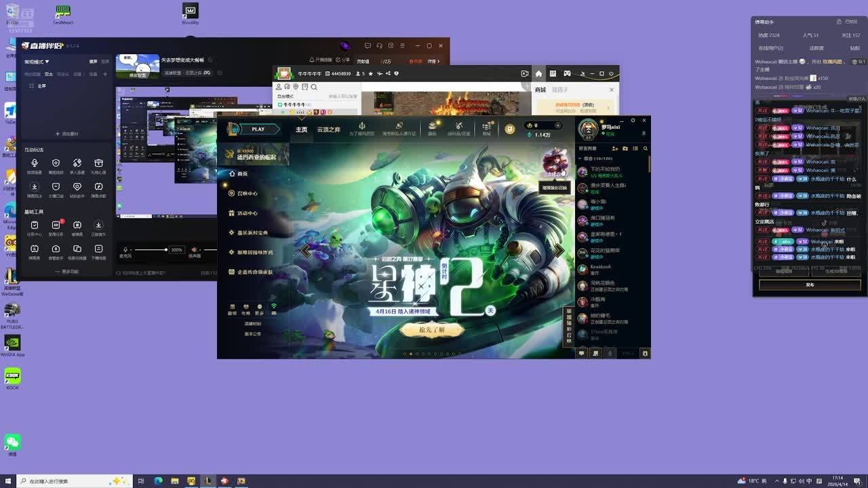
Task: Click the 抢先了解 banner button
Action: (x=431, y=330)
